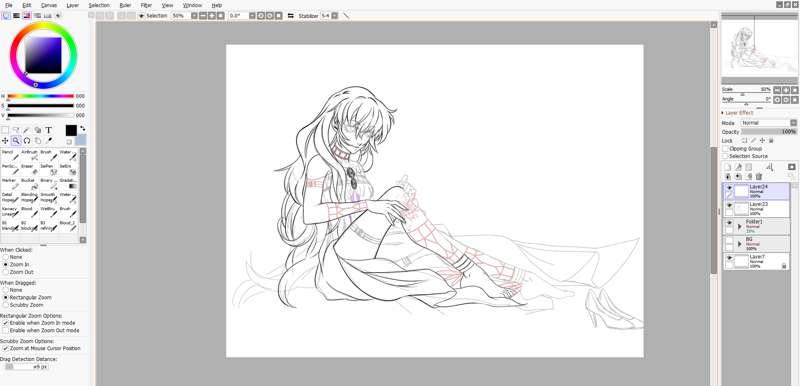Adjust the layer Opacity slider
800x386 pixels.
(769, 132)
